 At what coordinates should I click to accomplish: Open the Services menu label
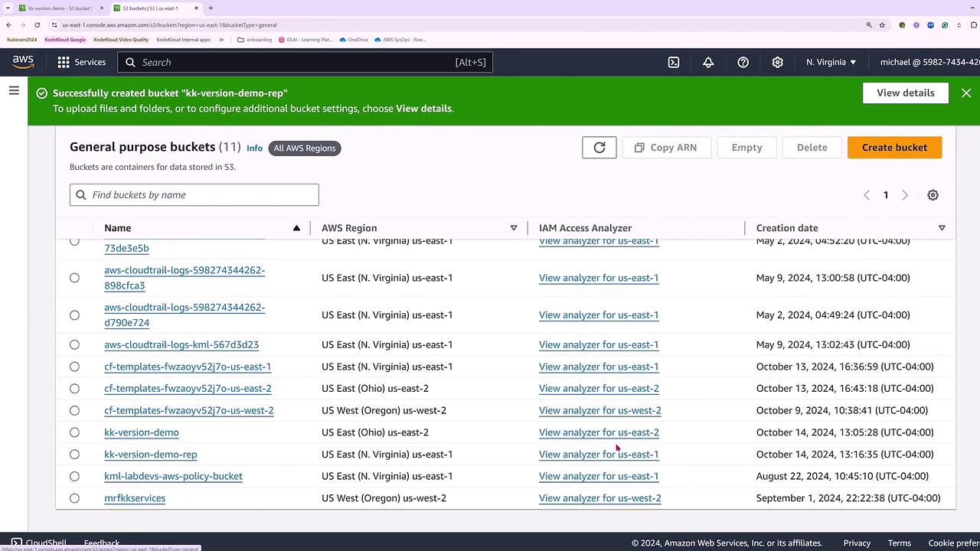(90, 62)
